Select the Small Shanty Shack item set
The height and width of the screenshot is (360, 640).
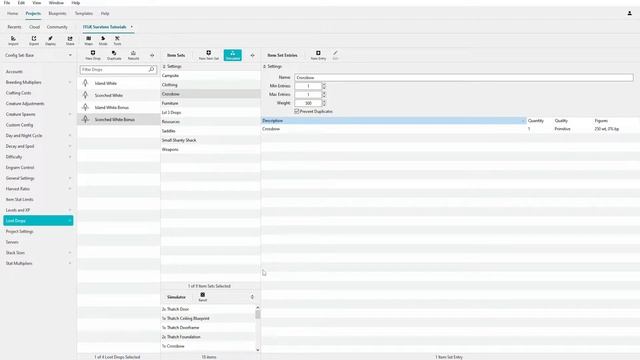click(211, 140)
